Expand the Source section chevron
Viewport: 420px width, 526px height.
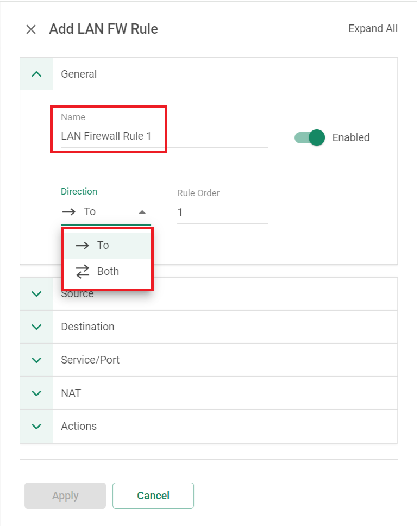tap(36, 294)
